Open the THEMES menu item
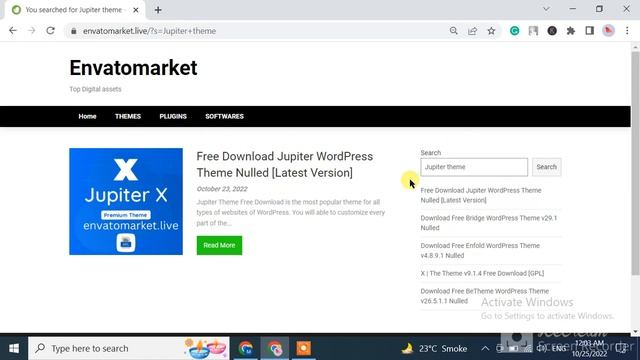 pos(128,116)
